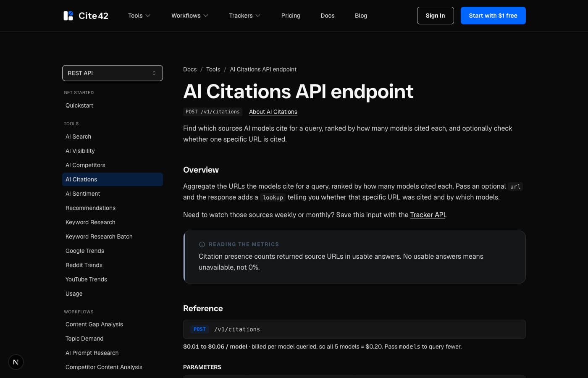Go to the Pricing page
The height and width of the screenshot is (378, 588).
tap(291, 16)
